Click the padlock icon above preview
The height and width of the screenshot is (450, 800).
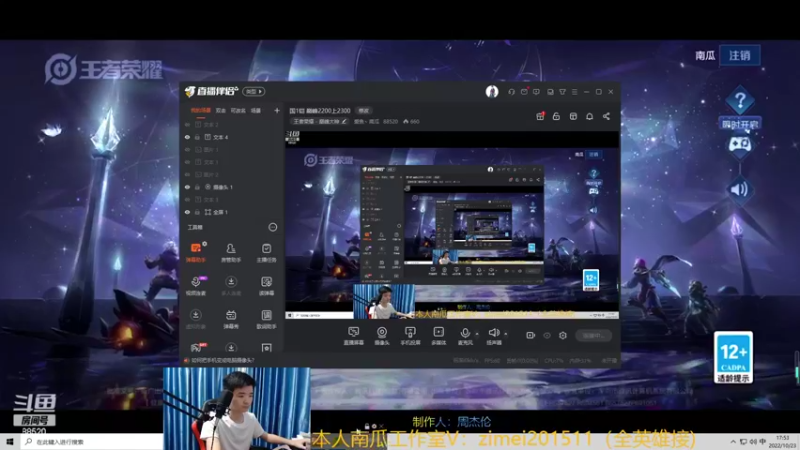(x=556, y=116)
